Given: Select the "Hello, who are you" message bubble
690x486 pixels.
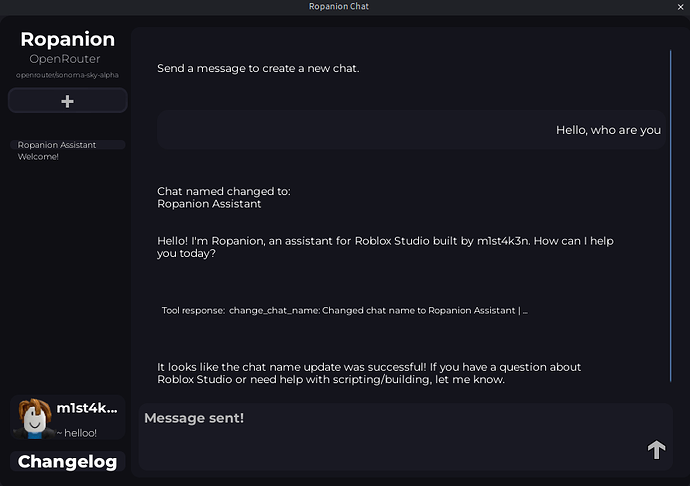Looking at the screenshot, I should (x=410, y=130).
